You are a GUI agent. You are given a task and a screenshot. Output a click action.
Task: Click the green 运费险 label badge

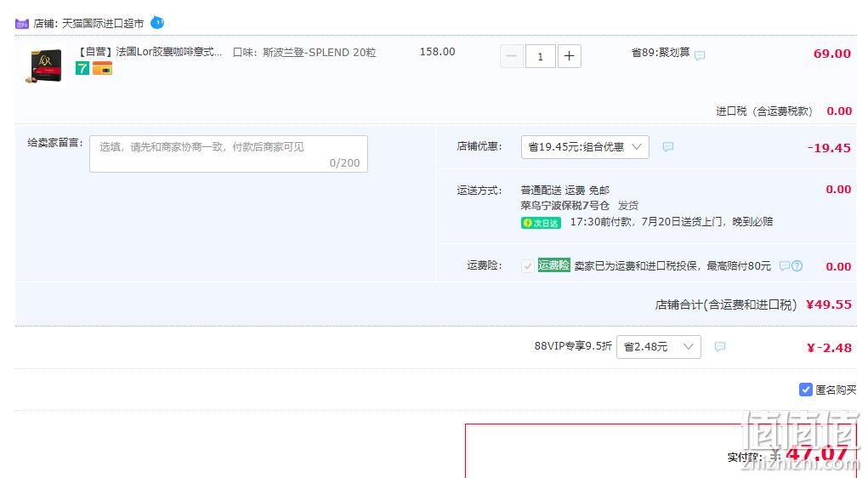point(553,265)
